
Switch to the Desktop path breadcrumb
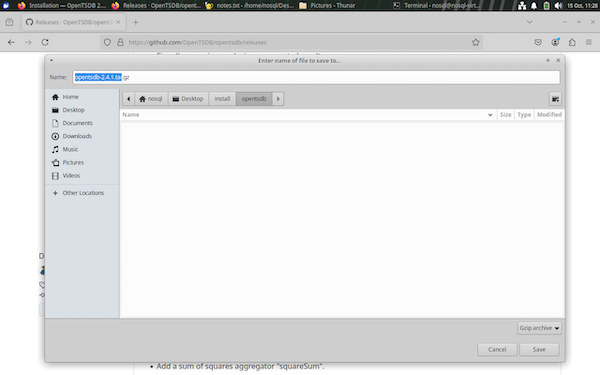[188, 99]
